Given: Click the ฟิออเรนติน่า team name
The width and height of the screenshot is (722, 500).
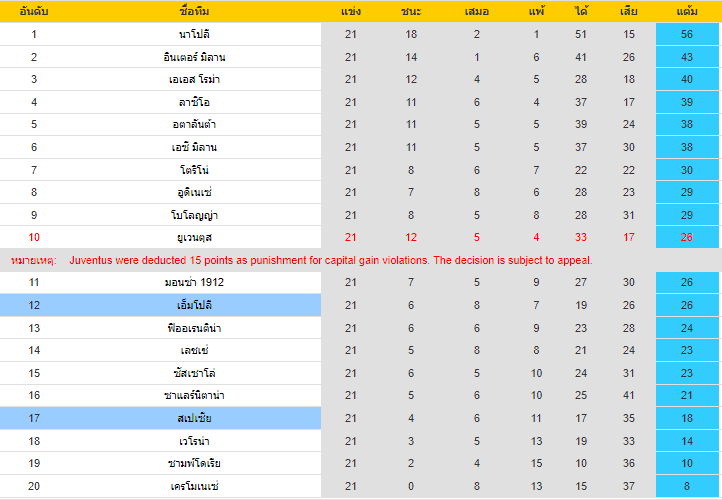Looking at the screenshot, I should point(194,328).
